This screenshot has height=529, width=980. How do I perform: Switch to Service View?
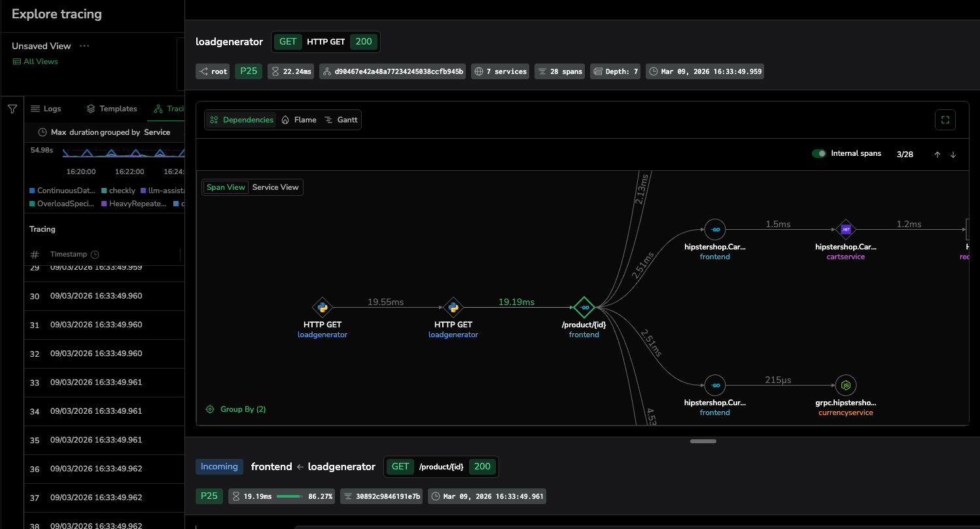click(275, 187)
